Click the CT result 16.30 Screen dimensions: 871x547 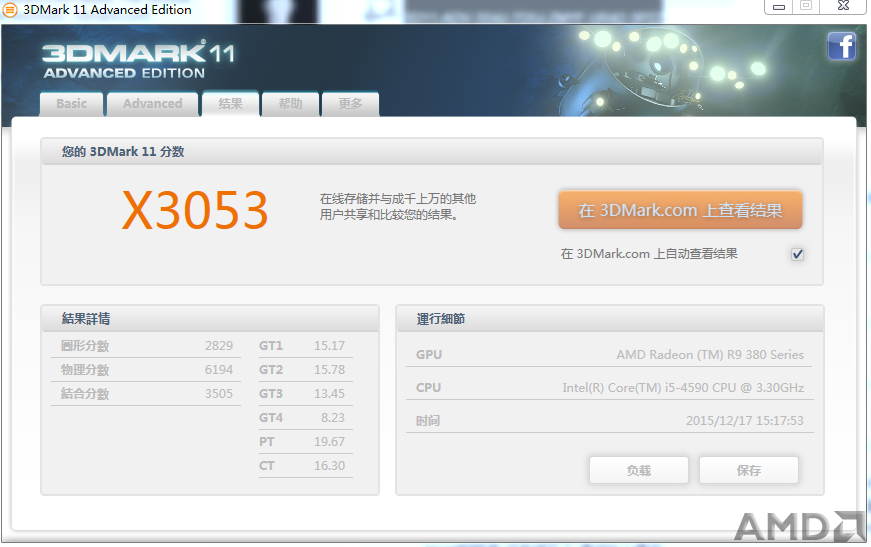[x=329, y=465]
